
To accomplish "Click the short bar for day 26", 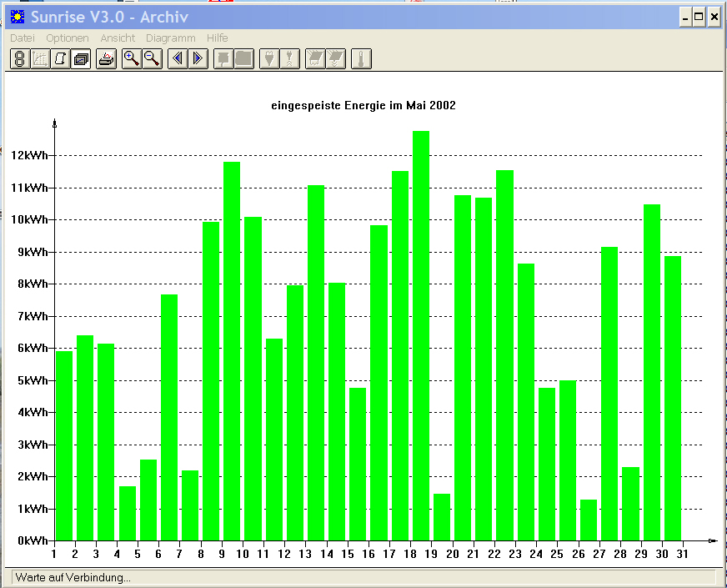I will pyautogui.click(x=589, y=520).
